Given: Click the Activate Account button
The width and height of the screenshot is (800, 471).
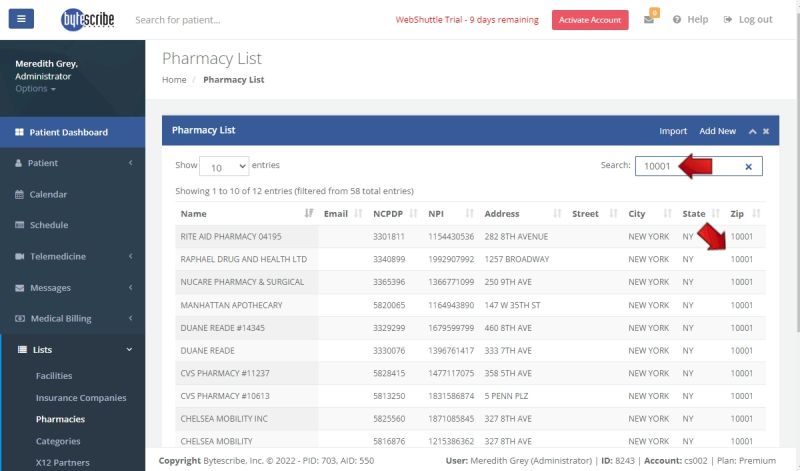Looking at the screenshot, I should (590, 20).
